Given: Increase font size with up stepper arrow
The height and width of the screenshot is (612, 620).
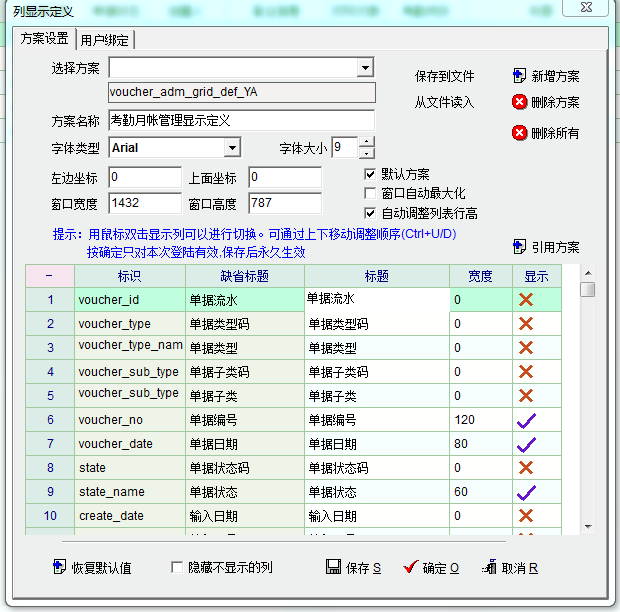Looking at the screenshot, I should (x=367, y=142).
